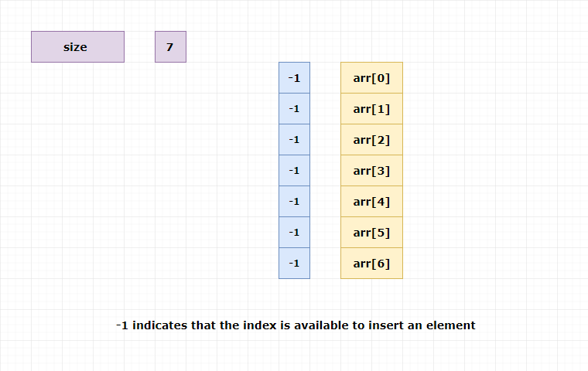Select the arr[4] yellow cell
The image size is (588, 371).
pyautogui.click(x=371, y=201)
